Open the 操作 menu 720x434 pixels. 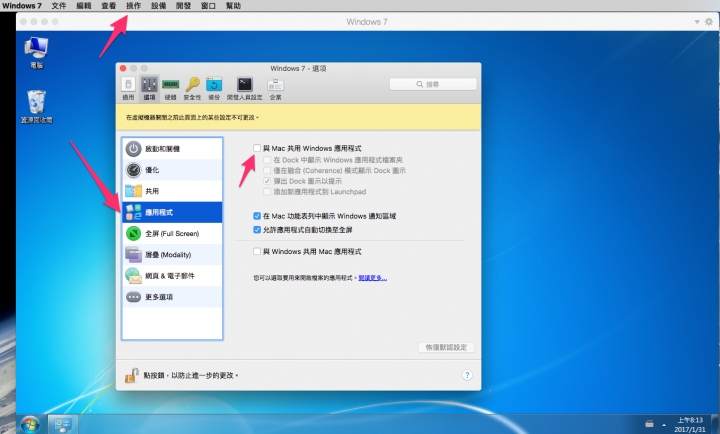[134, 6]
